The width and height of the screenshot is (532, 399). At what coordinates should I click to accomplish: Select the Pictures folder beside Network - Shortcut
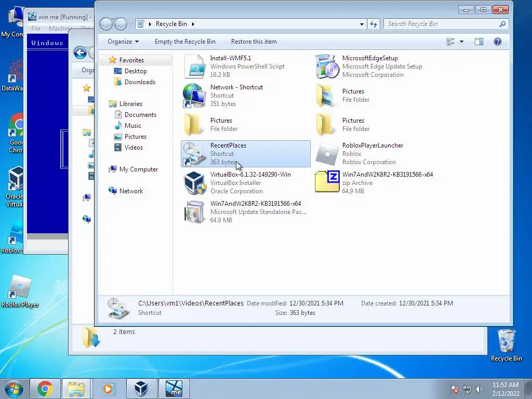[x=377, y=96]
